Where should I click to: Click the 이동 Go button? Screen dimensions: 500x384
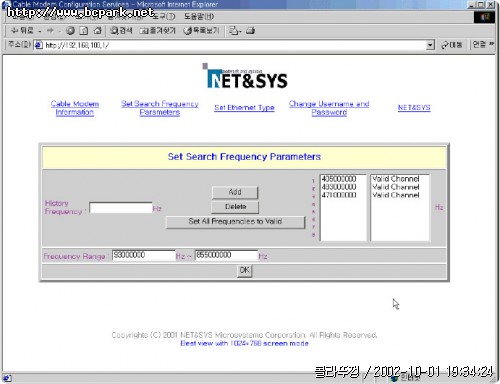click(x=451, y=45)
